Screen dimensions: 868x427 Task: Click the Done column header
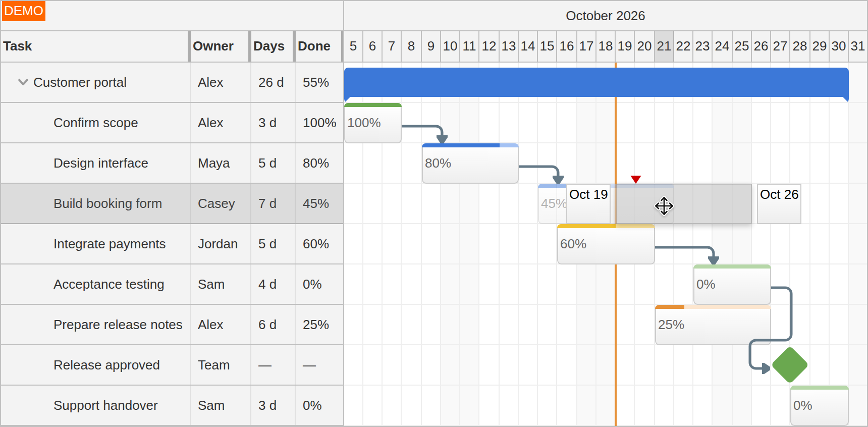319,46
